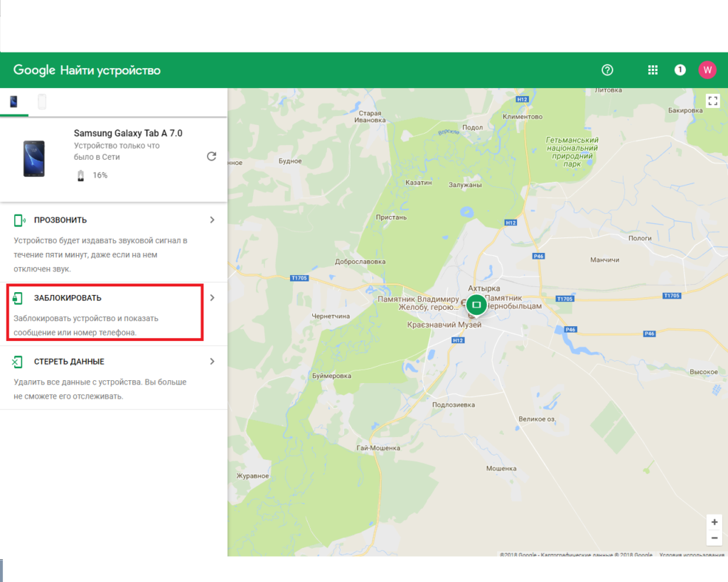The height and width of the screenshot is (582, 728).
Task: Click the green device location marker
Action: 476,305
